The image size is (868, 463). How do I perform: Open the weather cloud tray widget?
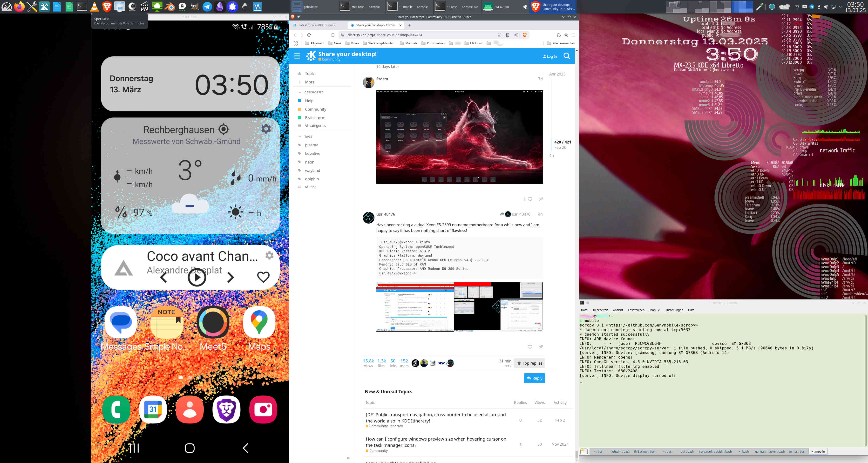pyautogui.click(x=784, y=7)
